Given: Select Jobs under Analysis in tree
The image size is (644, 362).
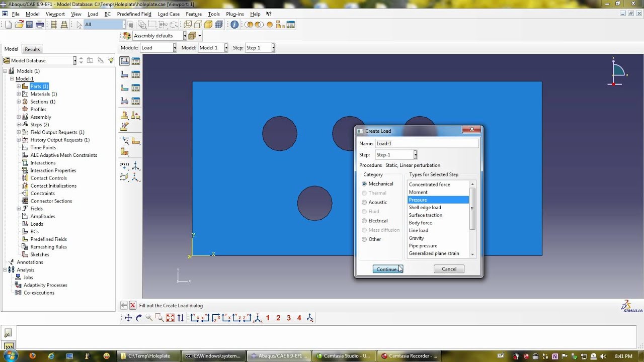Looking at the screenshot, I should tap(28, 278).
